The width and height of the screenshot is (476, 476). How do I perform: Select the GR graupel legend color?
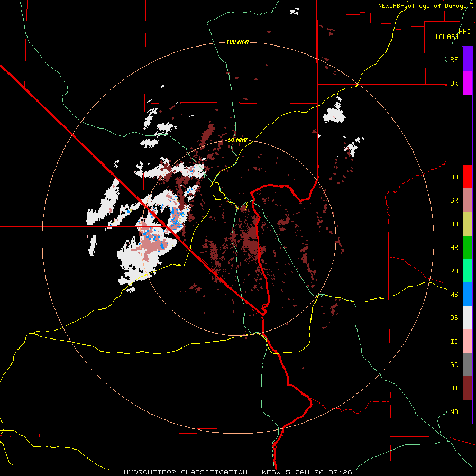tap(467, 200)
